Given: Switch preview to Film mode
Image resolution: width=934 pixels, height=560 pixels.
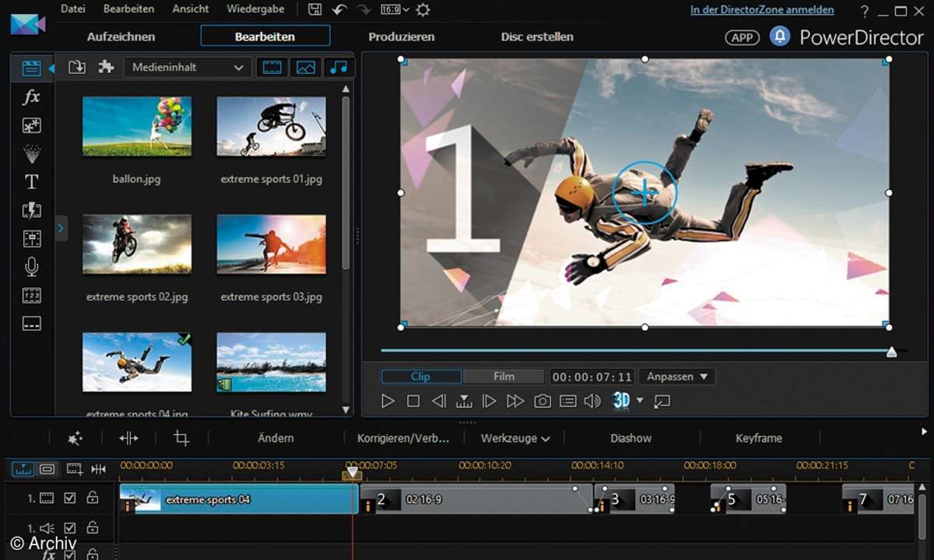Looking at the screenshot, I should (504, 376).
